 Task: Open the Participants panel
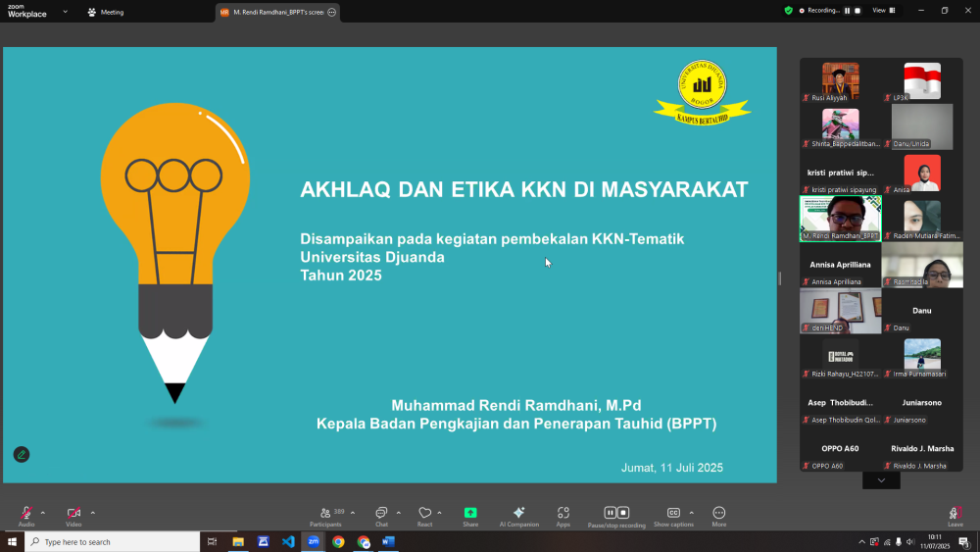[325, 517]
